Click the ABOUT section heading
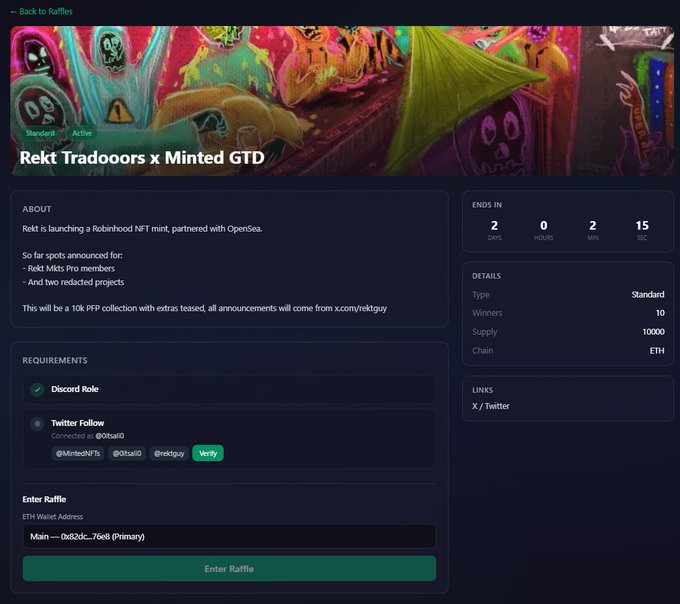This screenshot has height=604, width=680. [37, 209]
